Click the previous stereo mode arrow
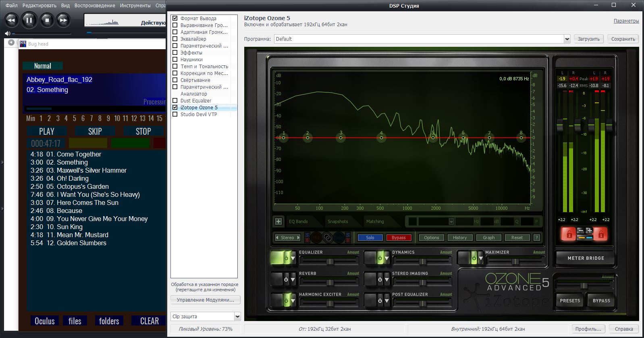 277,238
